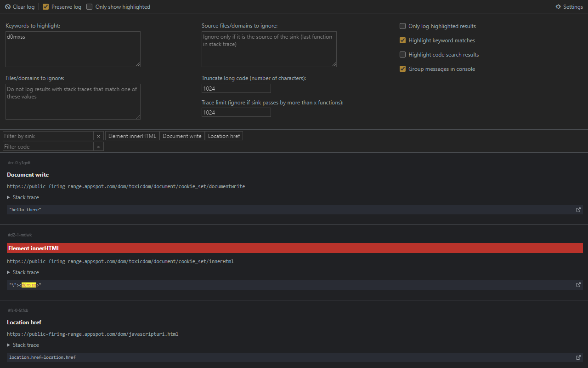Viewport: 588px width, 368px height.
Task: Click the Document write heading
Action: 28,175
